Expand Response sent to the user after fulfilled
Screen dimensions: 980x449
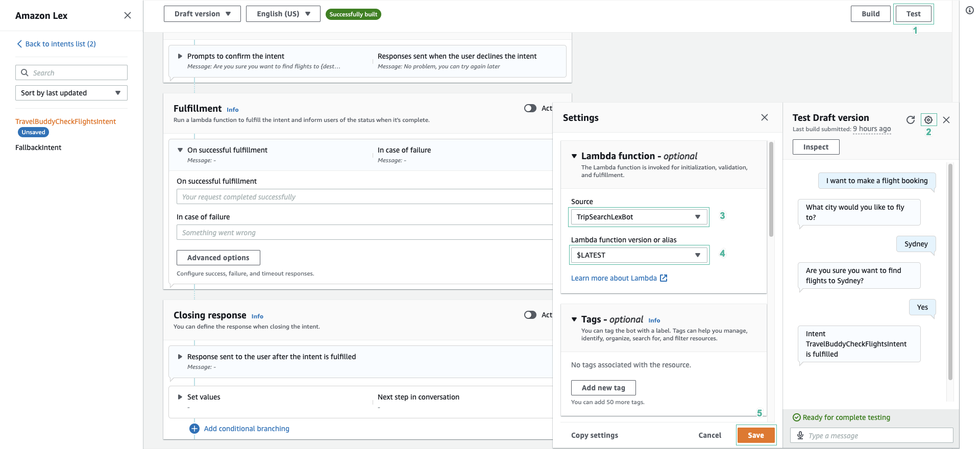pos(180,357)
